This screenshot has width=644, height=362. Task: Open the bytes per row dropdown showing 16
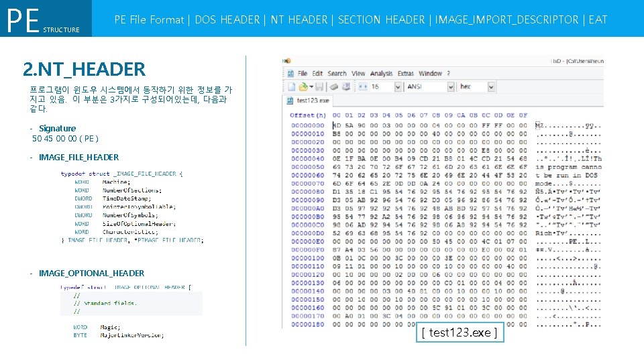point(398,87)
